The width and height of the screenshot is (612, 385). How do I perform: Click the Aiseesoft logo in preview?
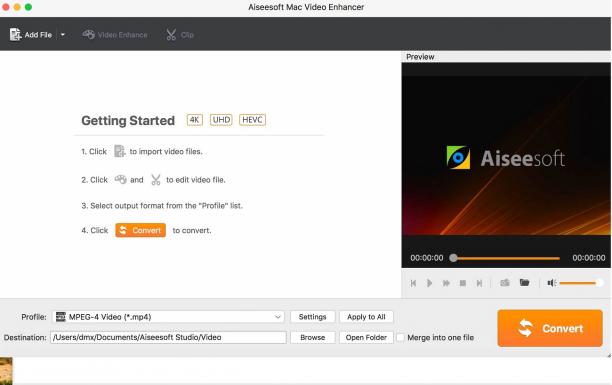coord(506,158)
